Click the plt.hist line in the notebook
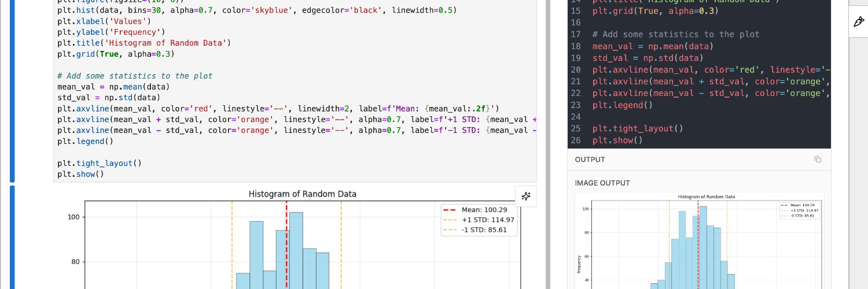Screen dimensions: 868x289 click(256, 10)
